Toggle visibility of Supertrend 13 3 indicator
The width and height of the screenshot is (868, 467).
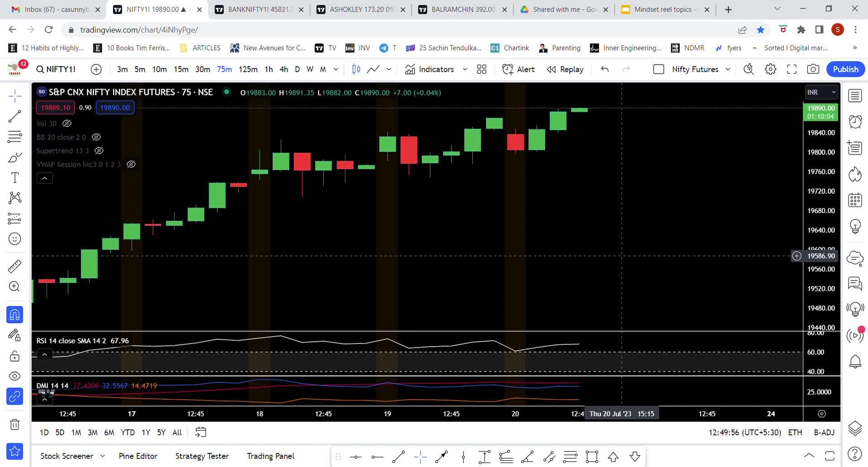point(99,151)
